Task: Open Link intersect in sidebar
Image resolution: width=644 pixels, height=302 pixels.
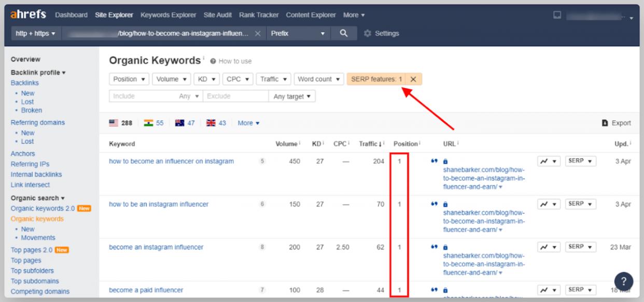Action: pos(31,185)
